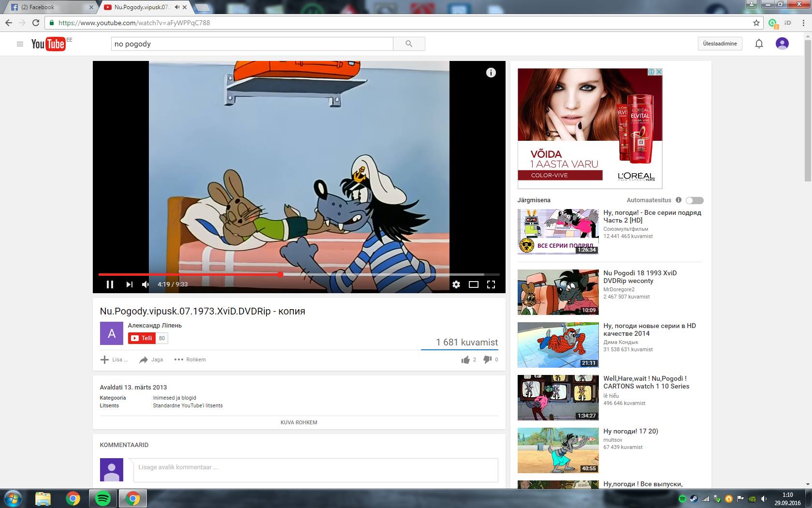Toggle the Automaatesitus autoplay switch
The image size is (812, 508).
695,200
